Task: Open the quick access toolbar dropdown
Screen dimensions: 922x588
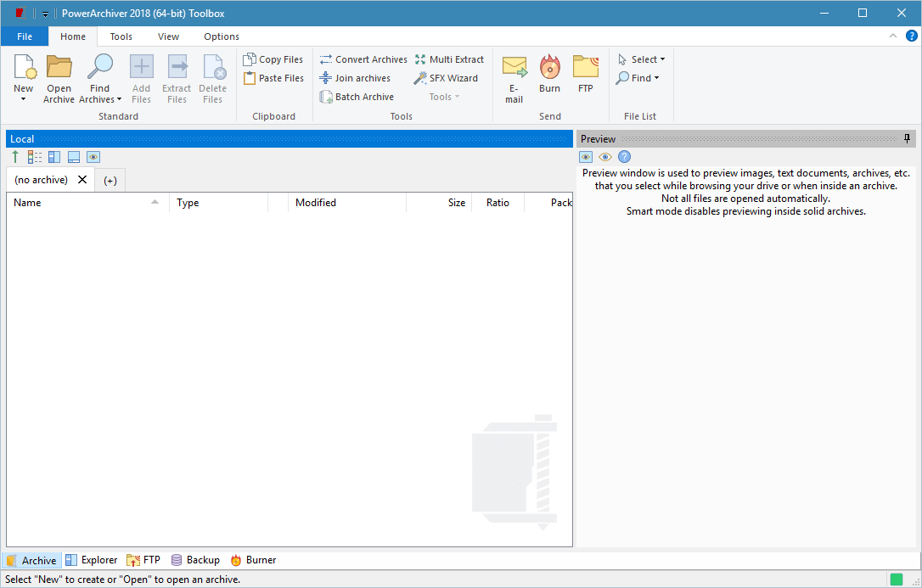Action: click(x=45, y=14)
